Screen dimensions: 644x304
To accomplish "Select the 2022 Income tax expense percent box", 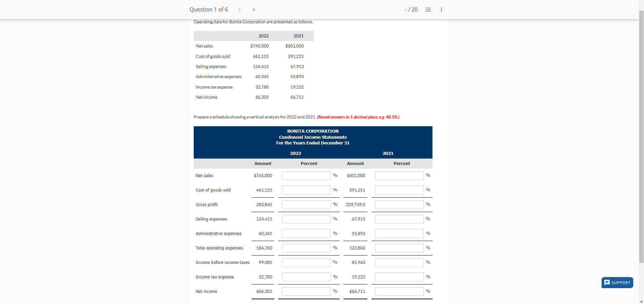I will click(306, 277).
